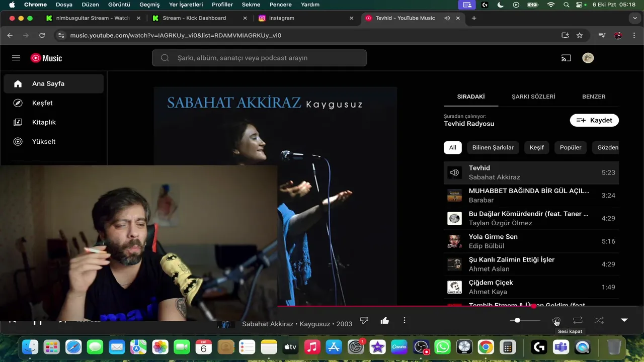Select the Bilinen Şarkılar filter chip

click(x=493, y=147)
